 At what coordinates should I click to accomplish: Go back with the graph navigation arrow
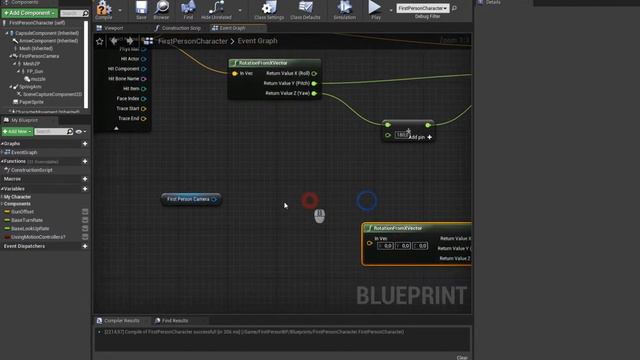[114, 41]
